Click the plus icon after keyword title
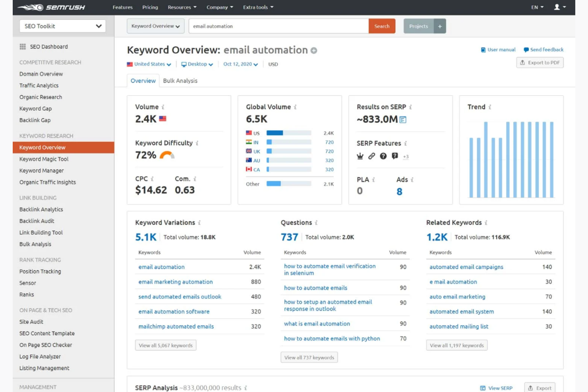The image size is (588, 392). point(314,50)
